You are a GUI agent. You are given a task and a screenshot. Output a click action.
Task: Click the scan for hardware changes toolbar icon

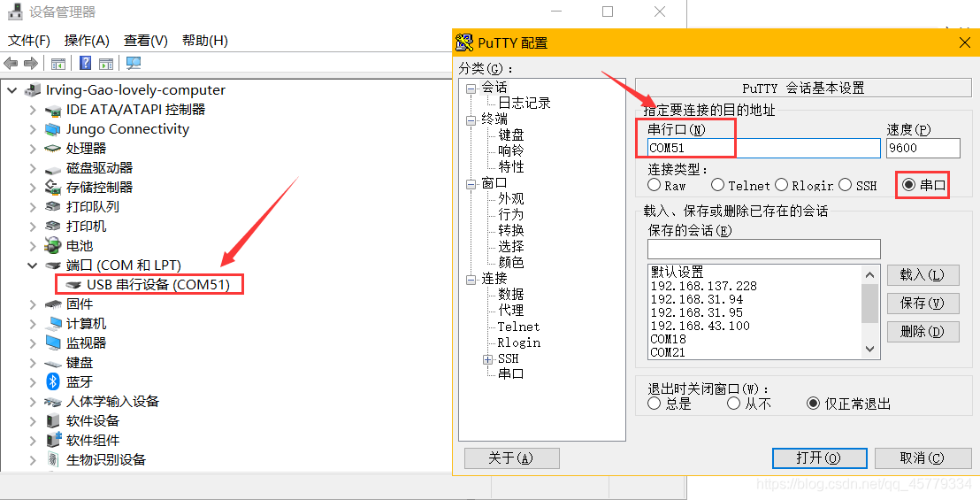click(x=134, y=64)
